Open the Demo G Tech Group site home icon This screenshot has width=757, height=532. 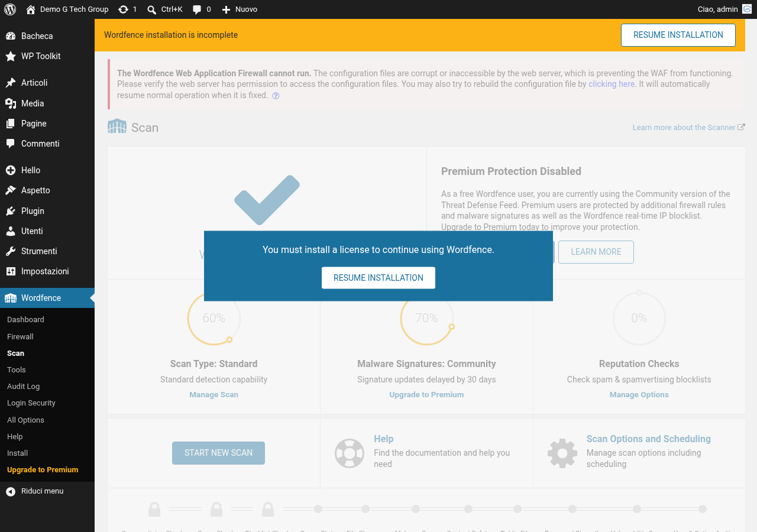(x=31, y=9)
